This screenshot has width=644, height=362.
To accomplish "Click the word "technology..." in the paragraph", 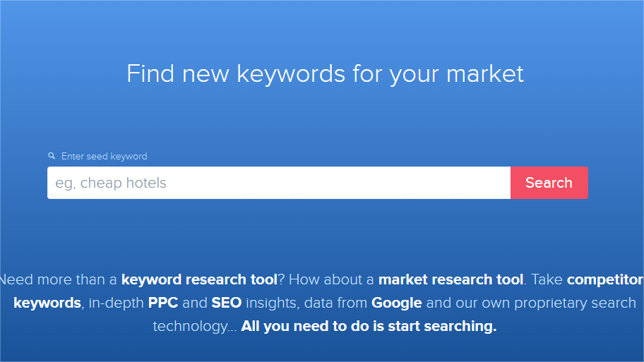I will coord(195,326).
